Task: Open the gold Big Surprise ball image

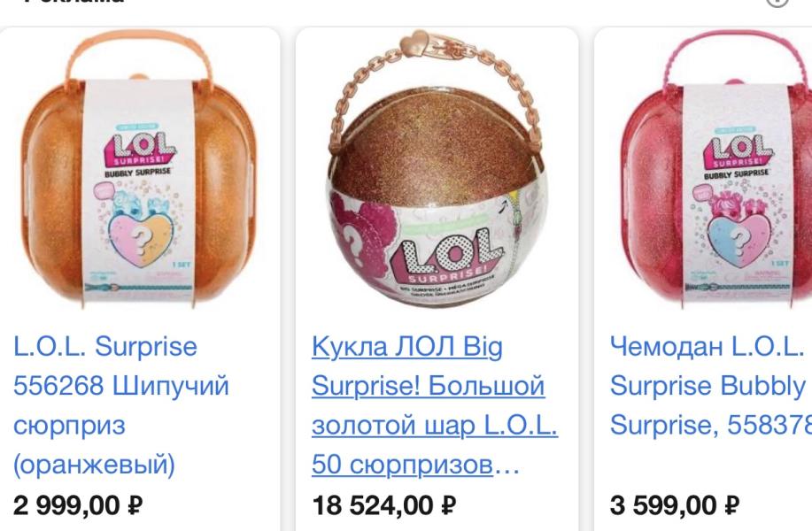Action: 437,168
